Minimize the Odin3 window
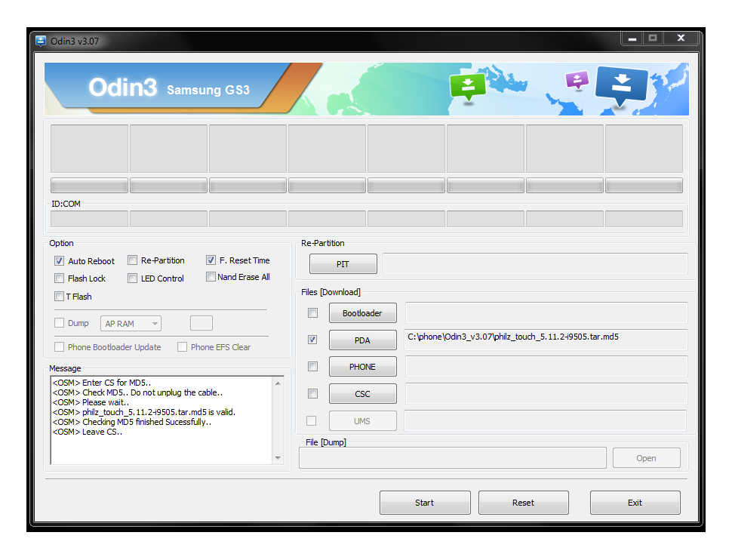 [632, 38]
